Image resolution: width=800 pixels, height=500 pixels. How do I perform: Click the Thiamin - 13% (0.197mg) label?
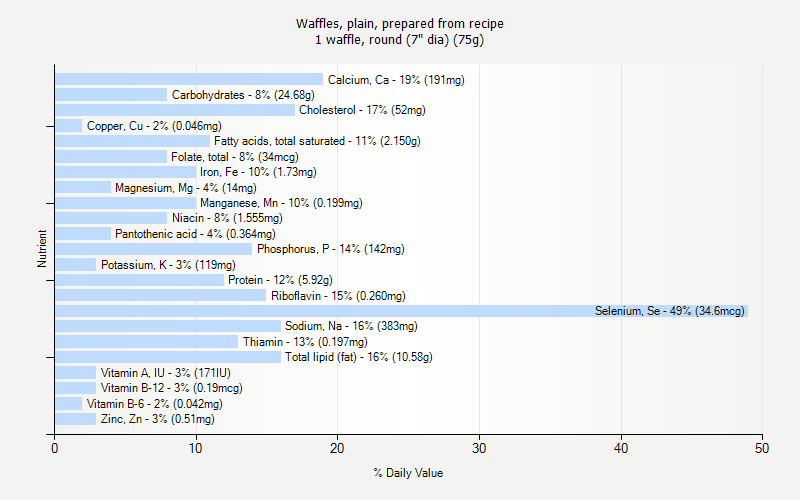tap(305, 342)
